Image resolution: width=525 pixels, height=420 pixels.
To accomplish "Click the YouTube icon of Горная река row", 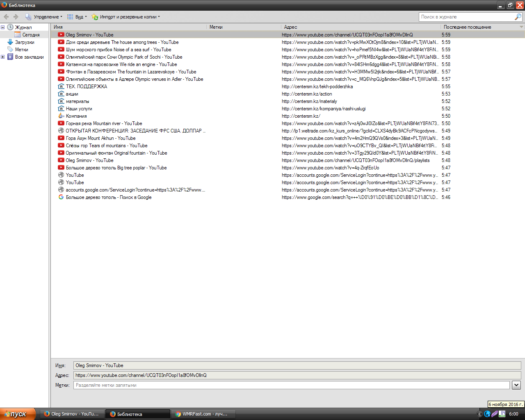I will (61, 123).
